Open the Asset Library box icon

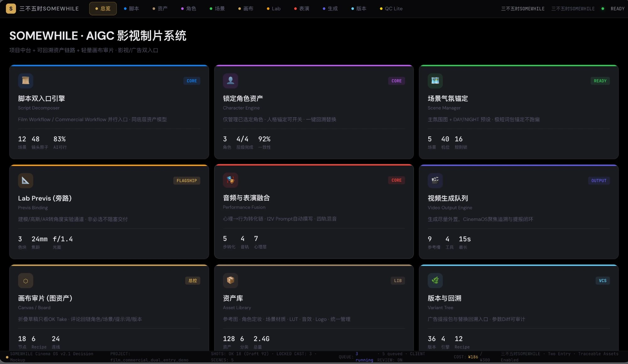pos(230,280)
